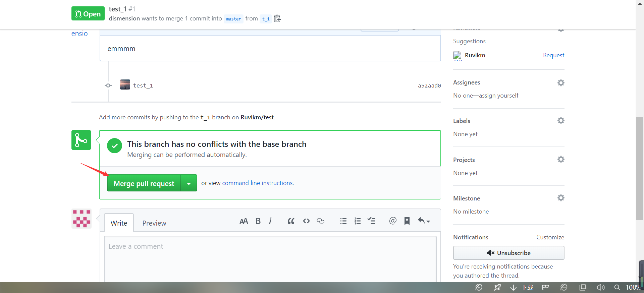Viewport: 644px width, 293px height.
Task: Add a numbered list
Action: point(358,221)
